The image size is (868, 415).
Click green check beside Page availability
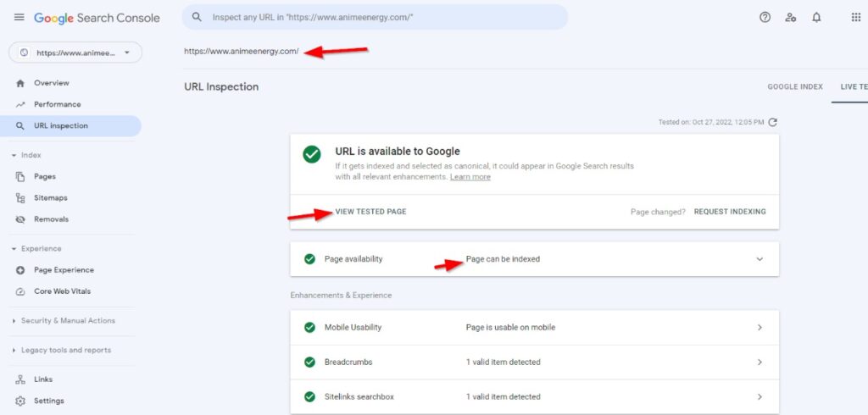309,259
